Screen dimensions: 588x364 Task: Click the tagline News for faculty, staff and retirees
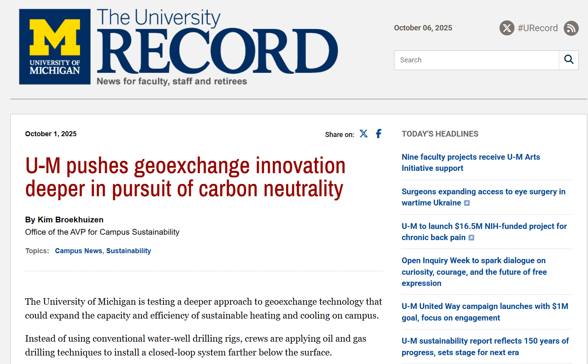click(x=172, y=81)
